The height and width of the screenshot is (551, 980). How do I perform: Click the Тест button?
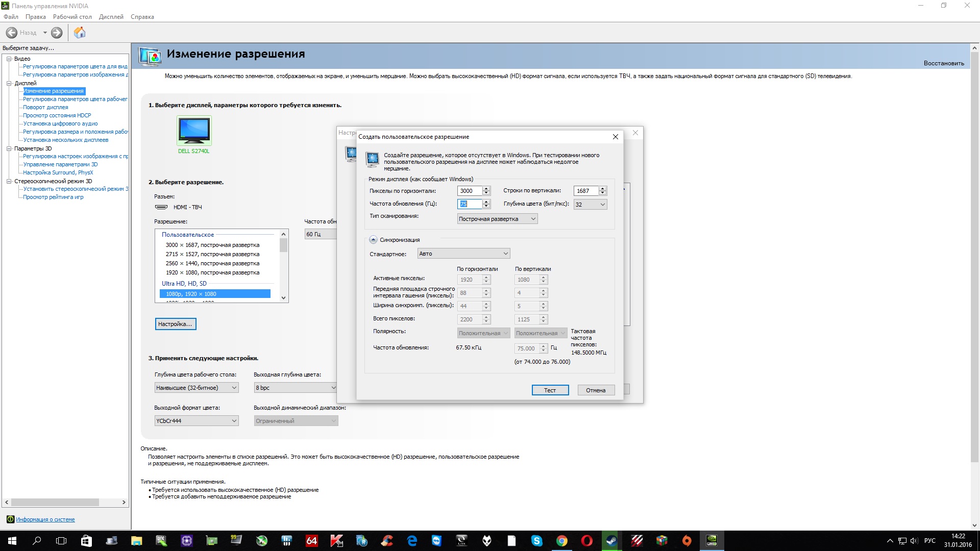pyautogui.click(x=550, y=390)
